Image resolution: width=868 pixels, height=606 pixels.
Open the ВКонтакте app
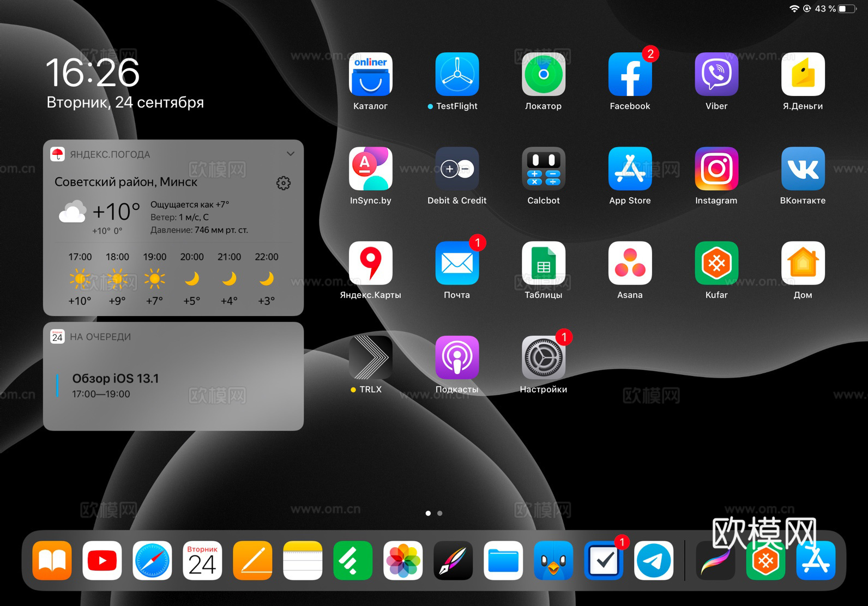click(803, 169)
